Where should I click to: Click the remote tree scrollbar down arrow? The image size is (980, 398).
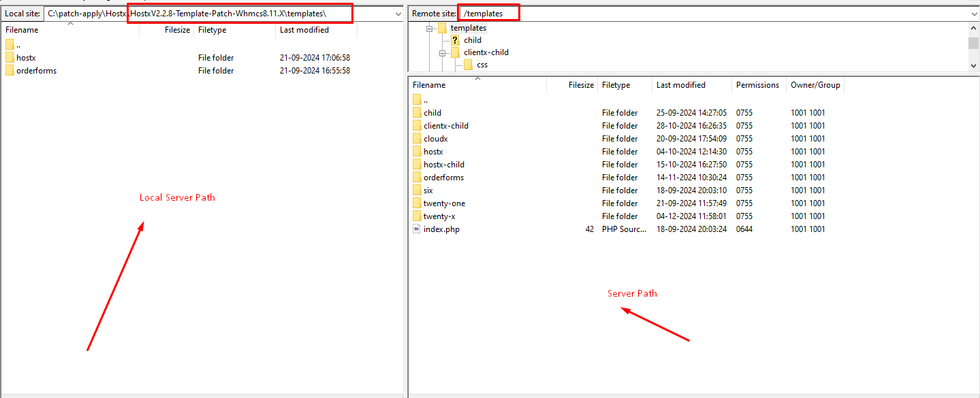tap(974, 65)
